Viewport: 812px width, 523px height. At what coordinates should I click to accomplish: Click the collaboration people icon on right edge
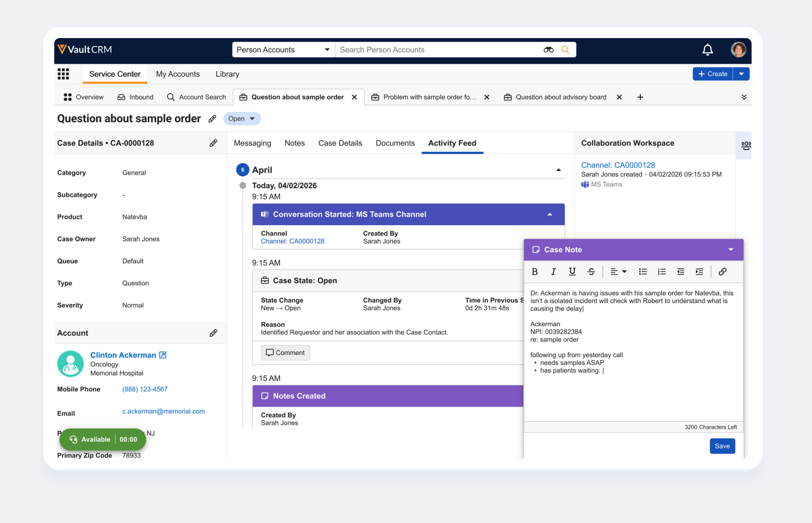(x=746, y=146)
